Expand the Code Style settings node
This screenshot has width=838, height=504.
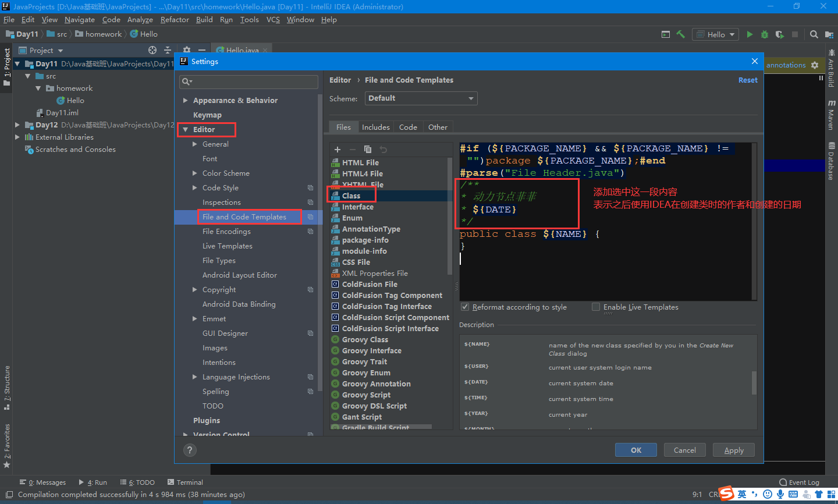(x=195, y=187)
